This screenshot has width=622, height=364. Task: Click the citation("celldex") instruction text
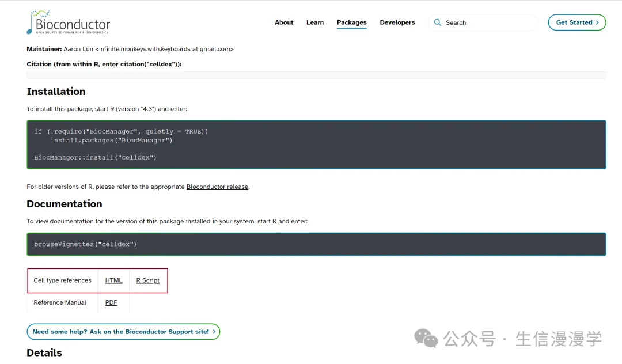[x=104, y=65]
